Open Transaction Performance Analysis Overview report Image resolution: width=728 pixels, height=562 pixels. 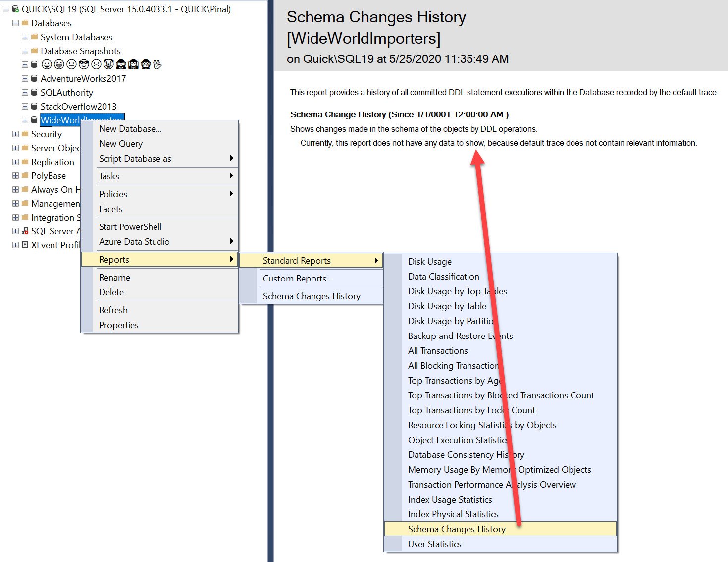[x=500, y=485]
